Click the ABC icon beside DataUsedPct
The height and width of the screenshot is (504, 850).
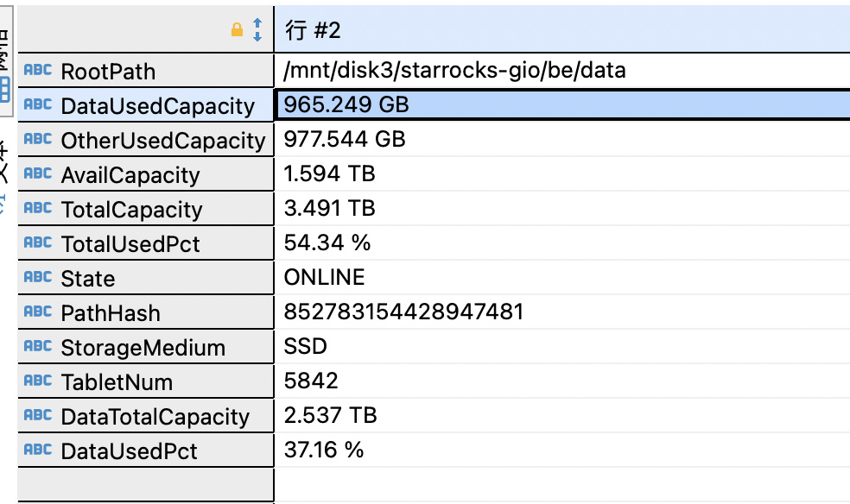coord(38,450)
